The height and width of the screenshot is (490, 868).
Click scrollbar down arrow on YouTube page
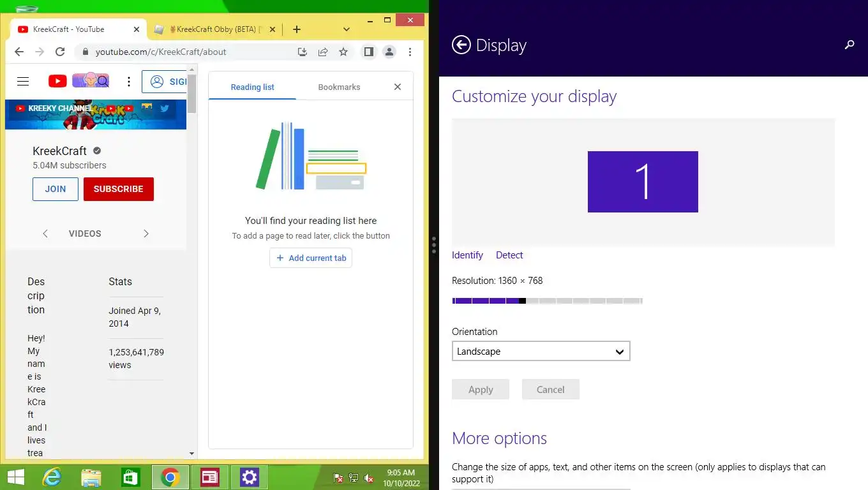click(x=192, y=454)
